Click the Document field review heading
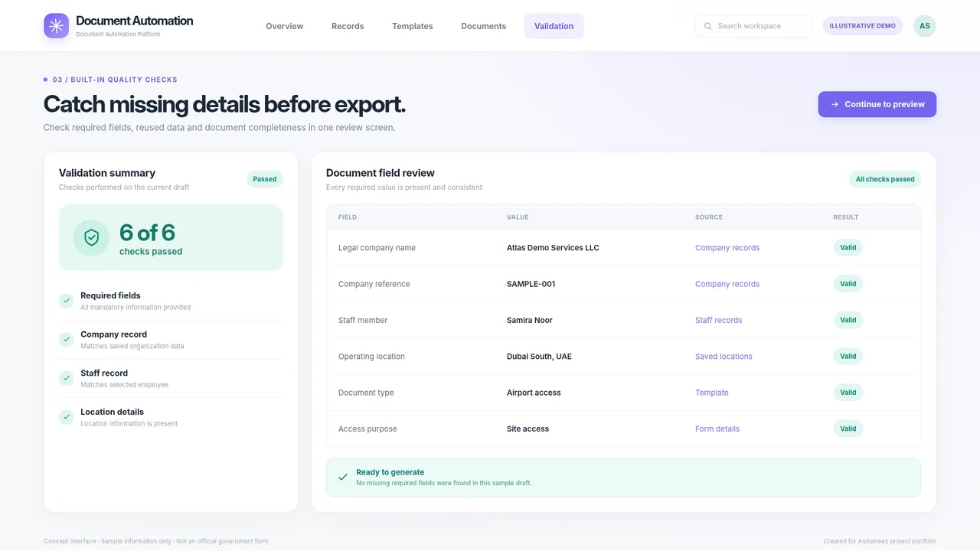Viewport: 980px width, 551px height. 381,173
